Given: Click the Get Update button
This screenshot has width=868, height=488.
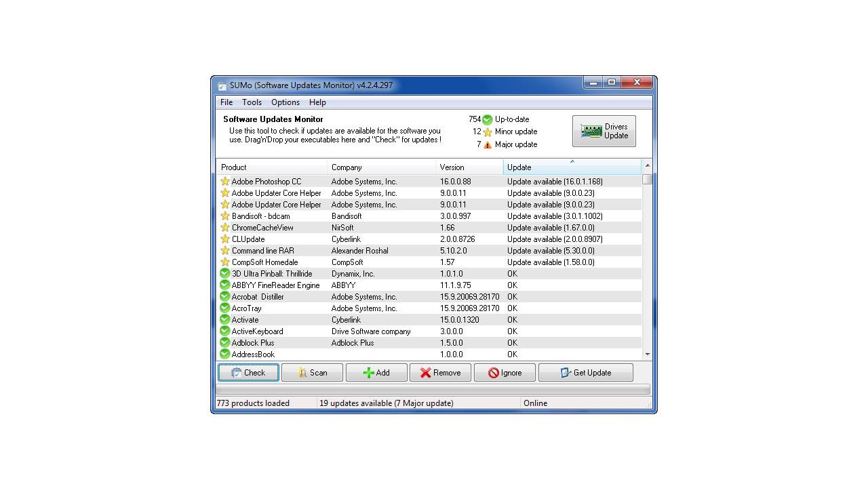Looking at the screenshot, I should [x=586, y=373].
